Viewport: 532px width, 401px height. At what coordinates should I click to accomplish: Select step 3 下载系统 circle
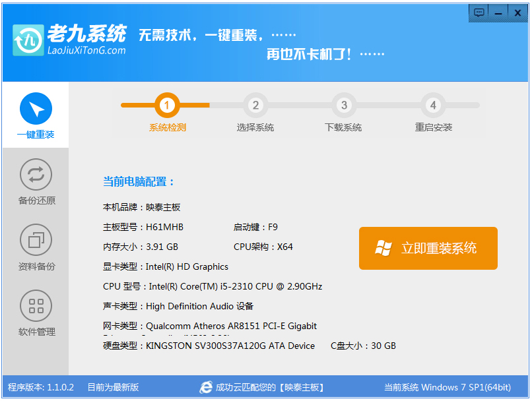coord(344,105)
